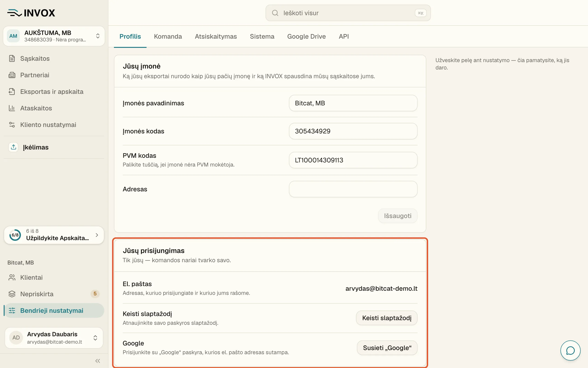Click the PVM kodas input field
The image size is (588, 368).
click(353, 160)
